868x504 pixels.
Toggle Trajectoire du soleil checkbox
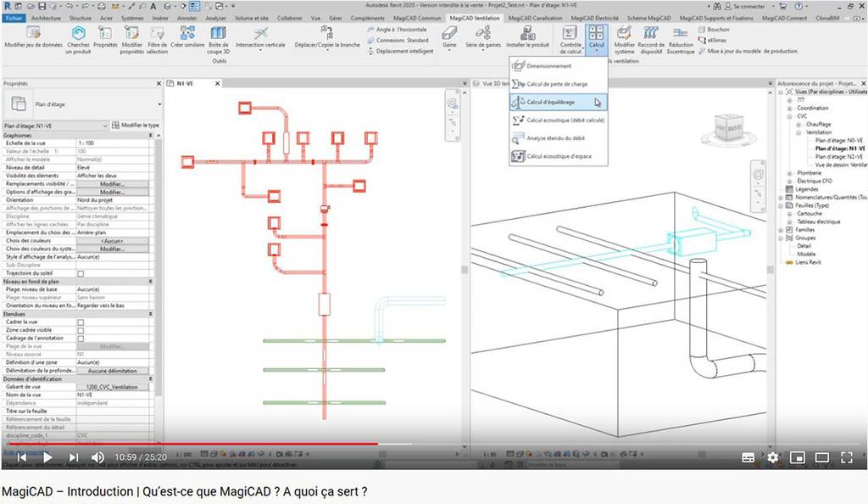[81, 273]
